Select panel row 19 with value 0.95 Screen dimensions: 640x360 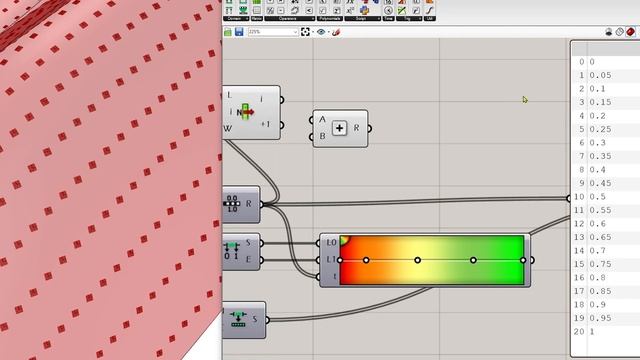point(606,318)
